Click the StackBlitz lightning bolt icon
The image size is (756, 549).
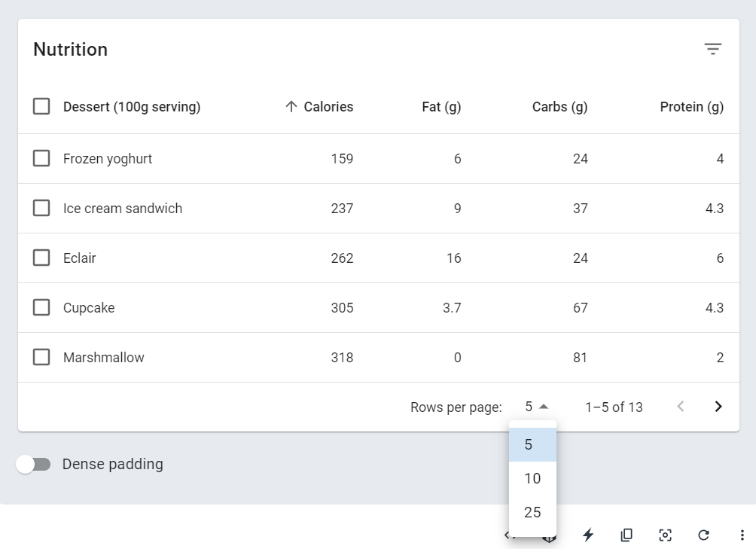pyautogui.click(x=588, y=535)
